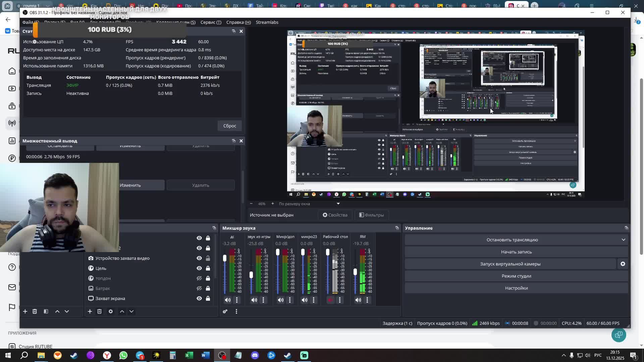Move selected source up with arrow icon

[x=122, y=311]
